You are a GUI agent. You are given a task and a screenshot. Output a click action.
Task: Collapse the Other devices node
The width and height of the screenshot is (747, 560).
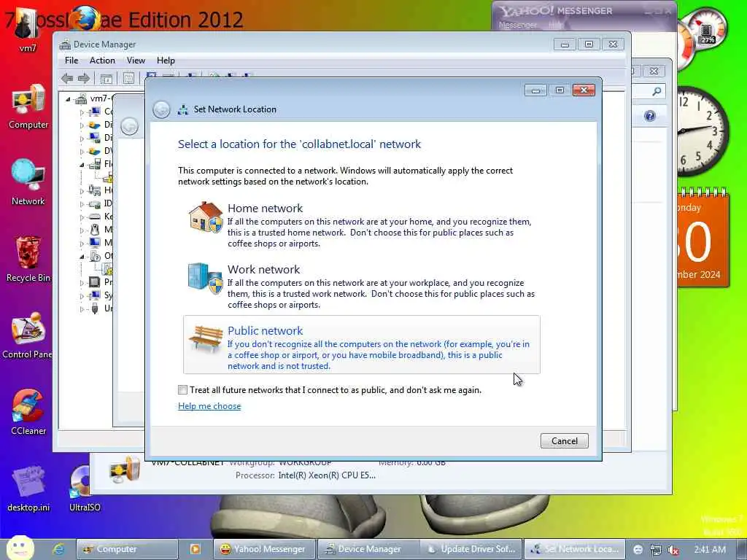(82, 257)
